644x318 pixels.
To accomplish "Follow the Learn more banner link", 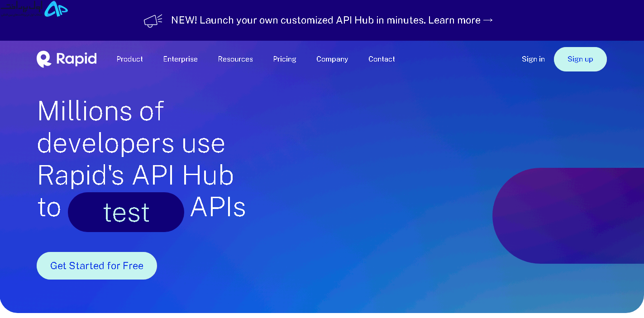I will point(461,20).
